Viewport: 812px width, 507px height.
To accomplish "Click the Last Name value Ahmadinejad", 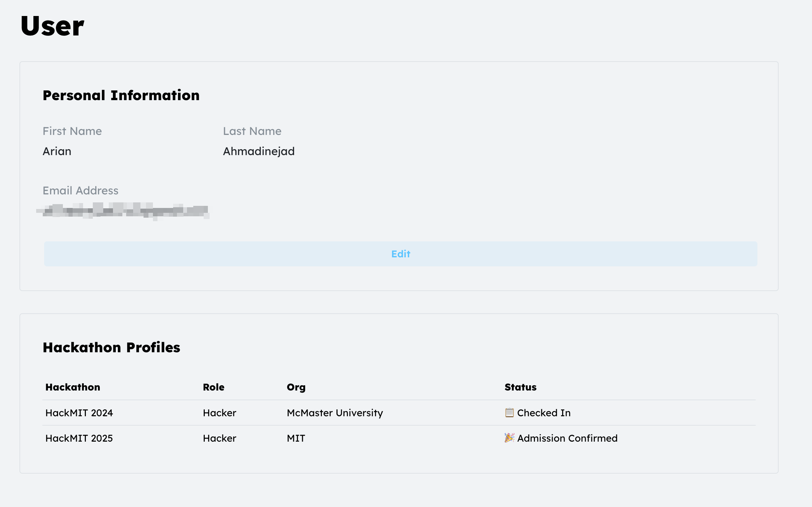I will (x=259, y=151).
